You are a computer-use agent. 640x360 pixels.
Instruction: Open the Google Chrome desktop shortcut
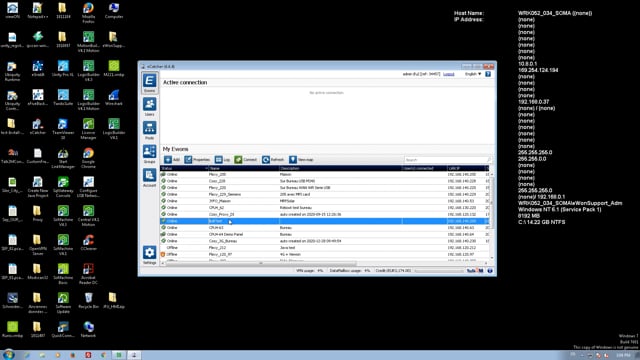point(88,158)
